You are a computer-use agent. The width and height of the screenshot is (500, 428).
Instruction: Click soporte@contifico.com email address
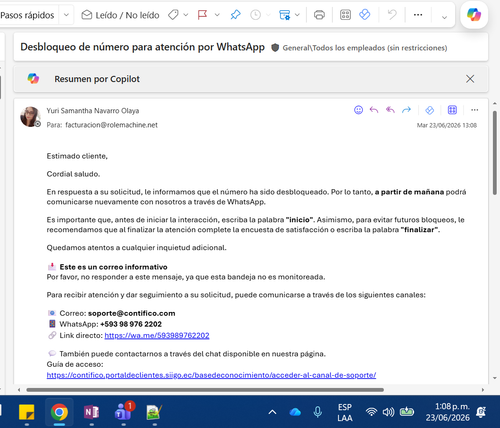[x=131, y=313]
